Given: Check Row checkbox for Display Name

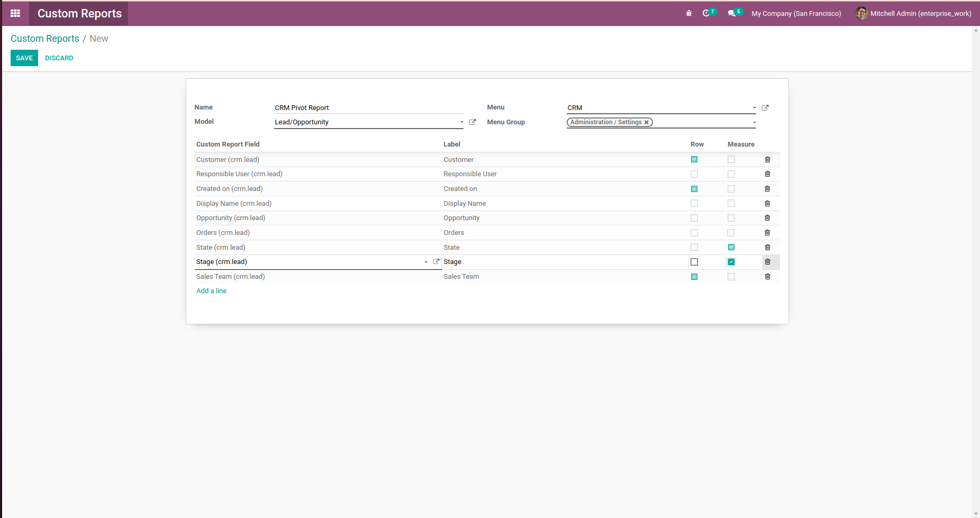Looking at the screenshot, I should click(694, 203).
